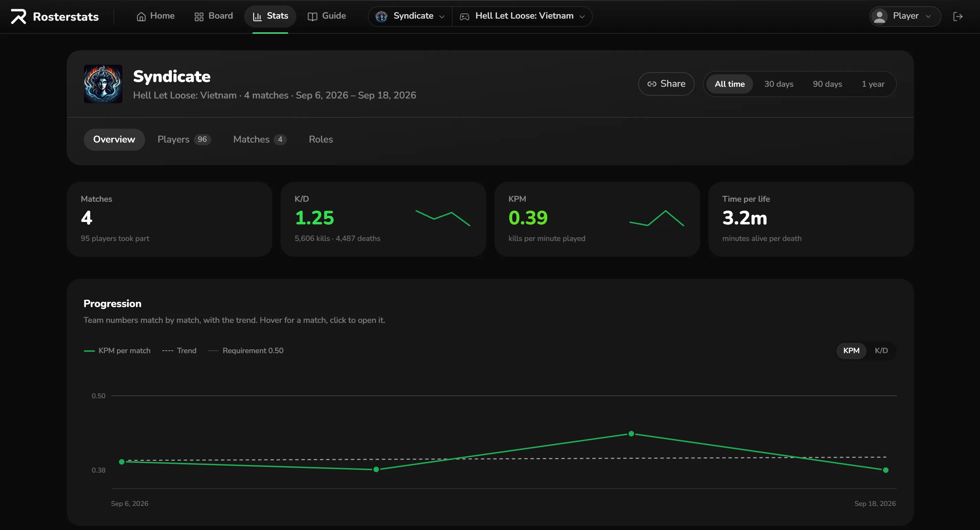Click the Board grid icon

[199, 17]
